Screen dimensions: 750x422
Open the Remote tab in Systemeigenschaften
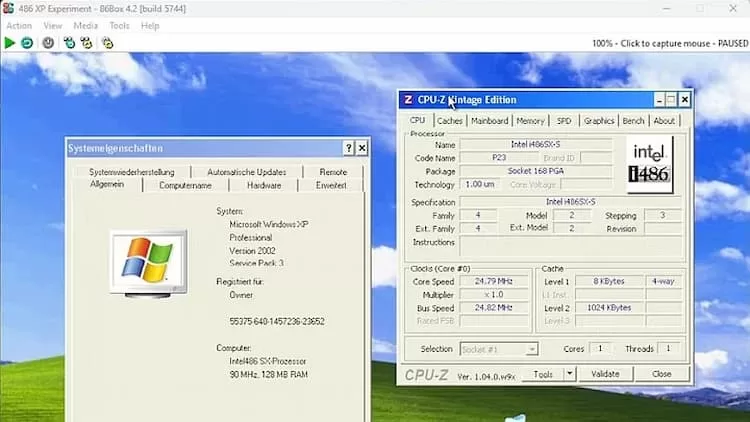333,172
